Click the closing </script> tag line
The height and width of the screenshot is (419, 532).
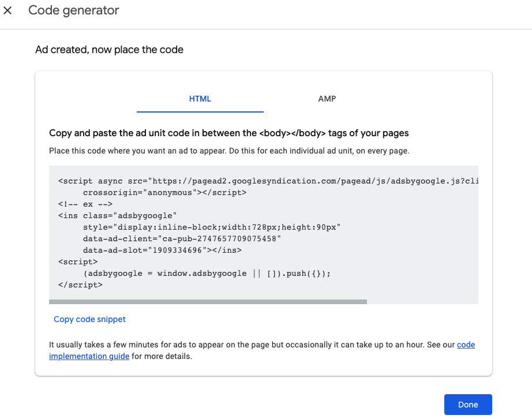(80, 285)
